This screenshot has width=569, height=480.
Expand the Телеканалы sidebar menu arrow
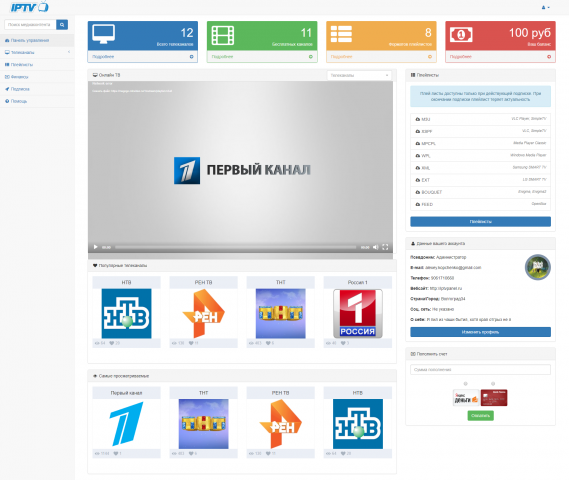(69, 52)
